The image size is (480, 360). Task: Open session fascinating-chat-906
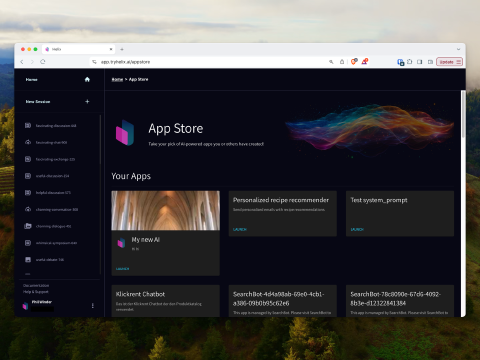coord(51,142)
